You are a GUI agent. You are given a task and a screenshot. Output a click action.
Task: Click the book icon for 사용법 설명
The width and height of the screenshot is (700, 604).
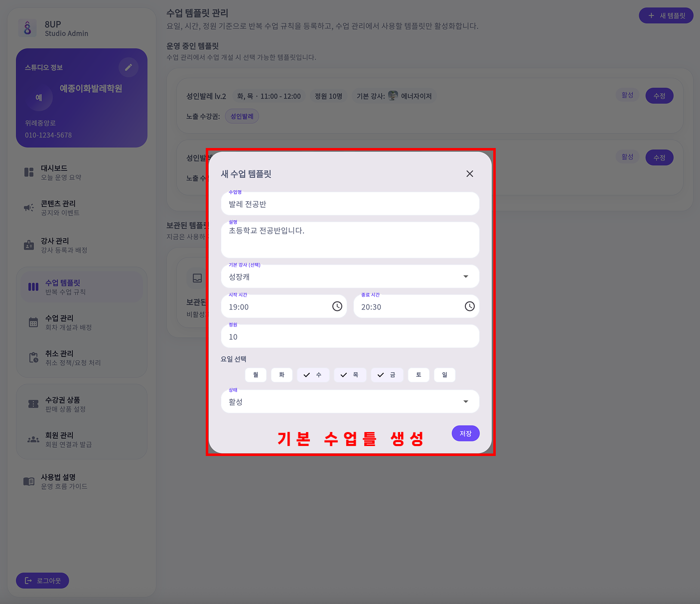tap(29, 481)
